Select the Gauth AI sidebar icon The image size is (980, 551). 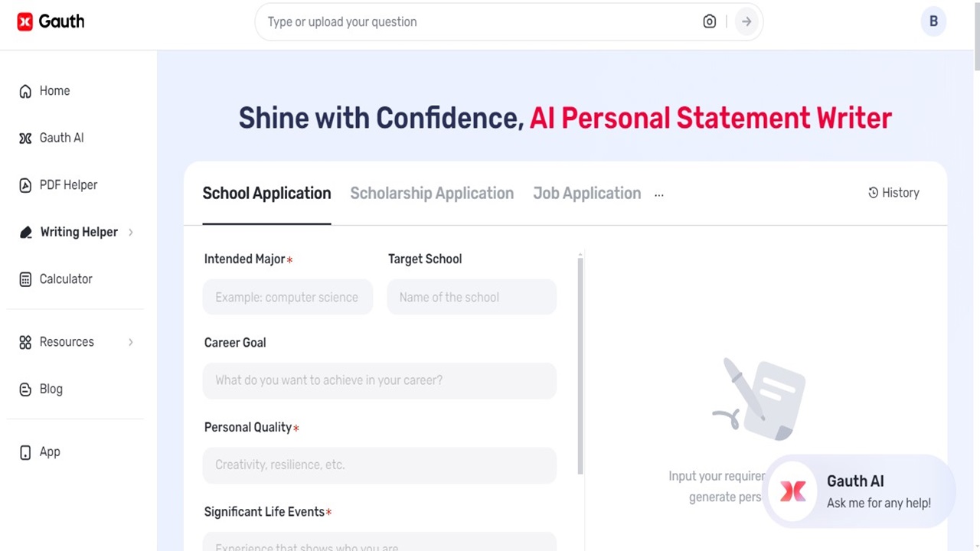pos(26,138)
